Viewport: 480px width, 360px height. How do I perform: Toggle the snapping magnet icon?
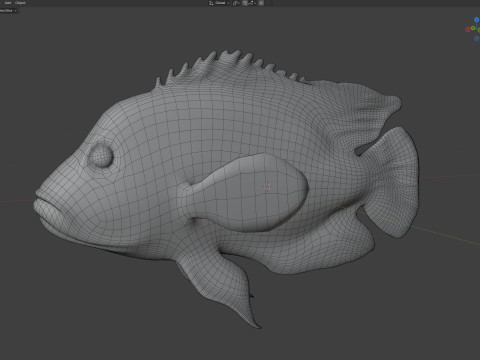(245, 3)
